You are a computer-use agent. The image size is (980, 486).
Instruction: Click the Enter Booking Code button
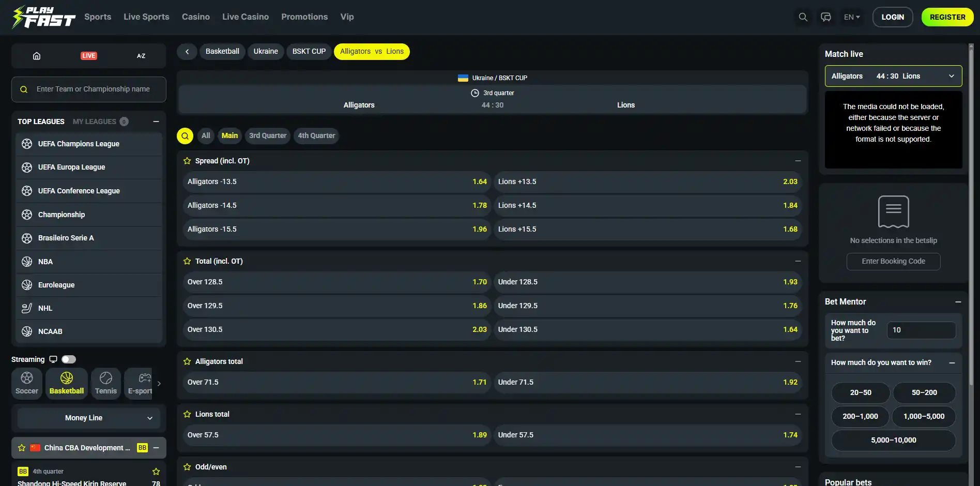(x=893, y=262)
